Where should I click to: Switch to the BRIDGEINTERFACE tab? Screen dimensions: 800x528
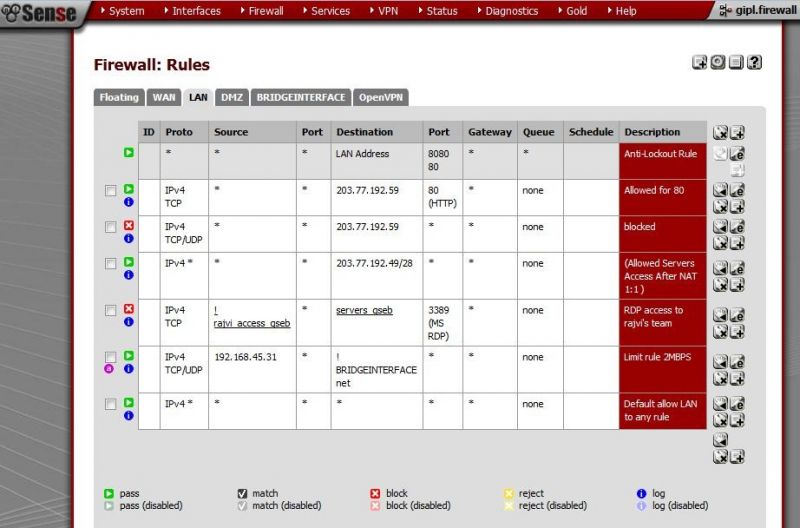(x=301, y=97)
